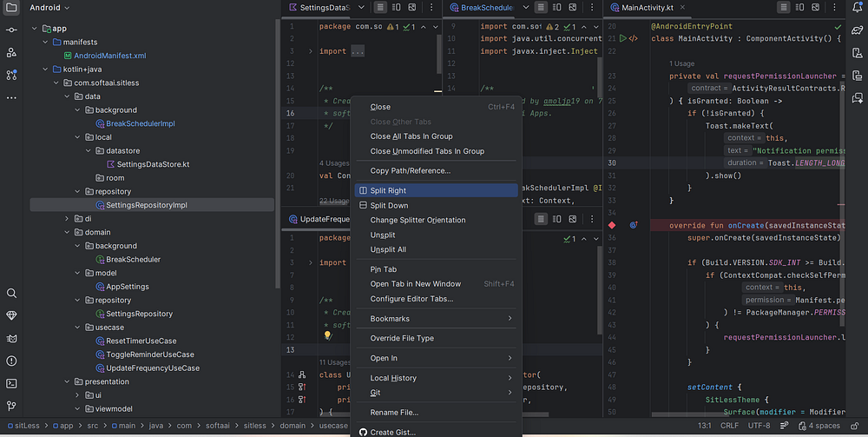Switch SettingsDataStore editor to Design view

coord(412,7)
